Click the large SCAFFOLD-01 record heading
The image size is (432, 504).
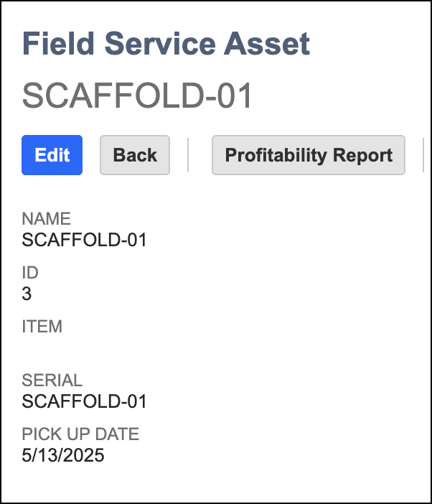[137, 95]
